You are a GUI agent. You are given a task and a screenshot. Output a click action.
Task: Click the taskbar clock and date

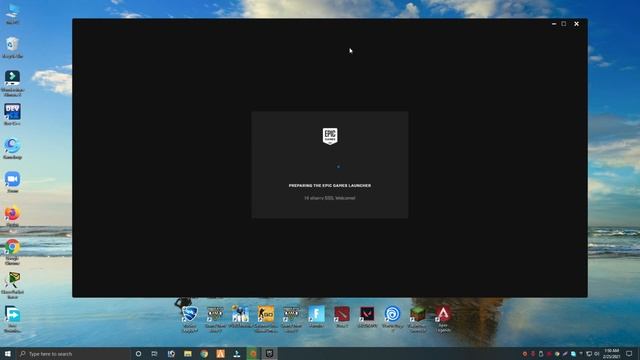coord(611,353)
